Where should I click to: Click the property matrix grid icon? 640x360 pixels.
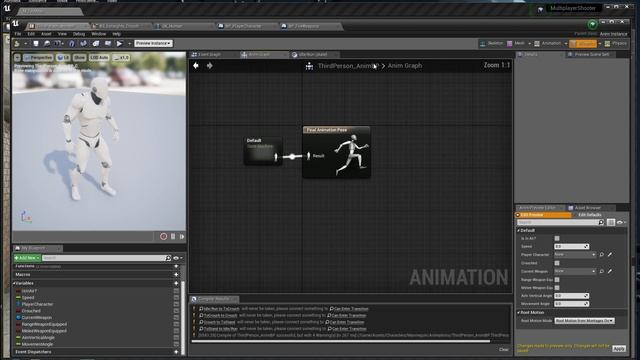(611, 222)
